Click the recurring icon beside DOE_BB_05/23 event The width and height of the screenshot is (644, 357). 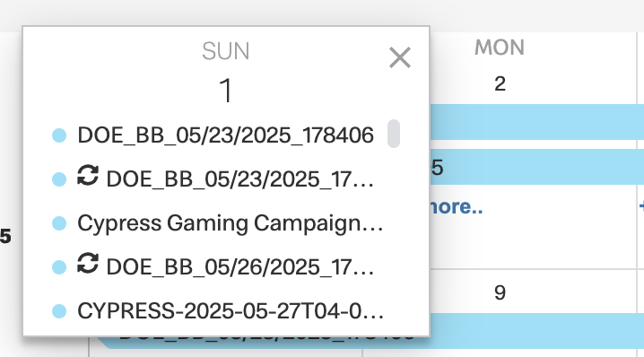click(88, 176)
